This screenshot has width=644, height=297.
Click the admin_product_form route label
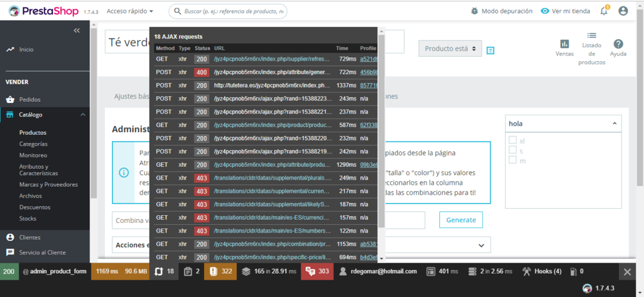coord(55,271)
